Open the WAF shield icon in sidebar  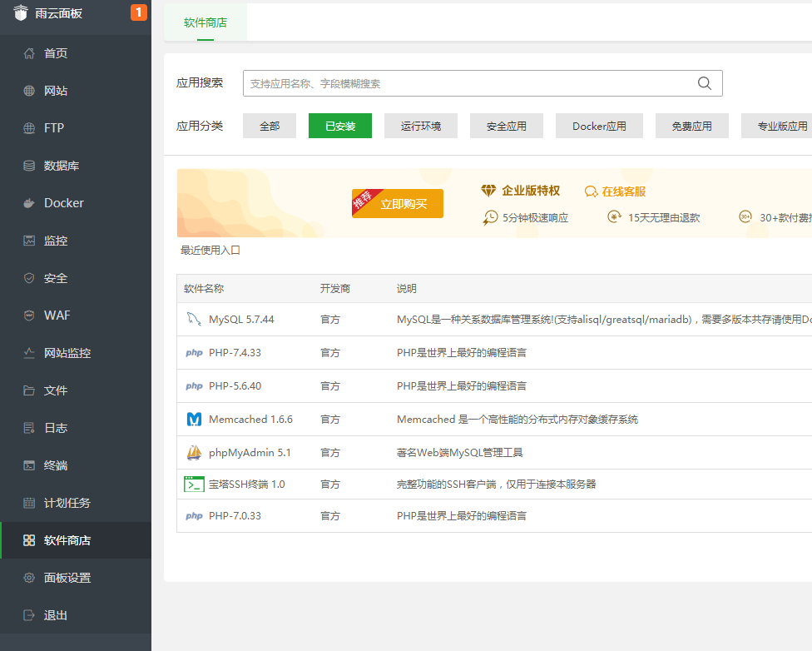click(x=29, y=316)
